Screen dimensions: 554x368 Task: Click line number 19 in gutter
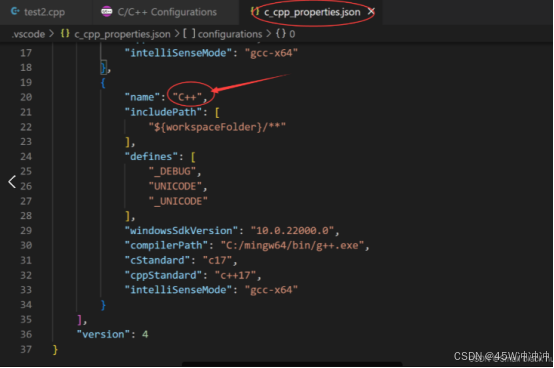[26, 82]
